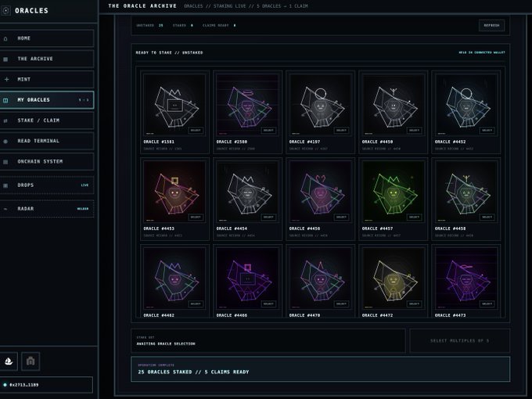Open The Archive menu item
The image size is (532, 399).
(x=47, y=59)
